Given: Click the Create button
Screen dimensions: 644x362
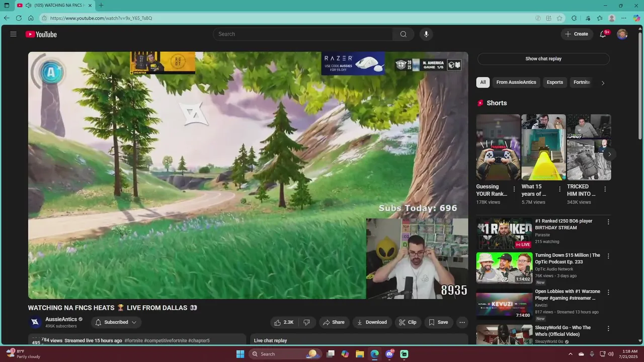Looking at the screenshot, I should [576, 34].
